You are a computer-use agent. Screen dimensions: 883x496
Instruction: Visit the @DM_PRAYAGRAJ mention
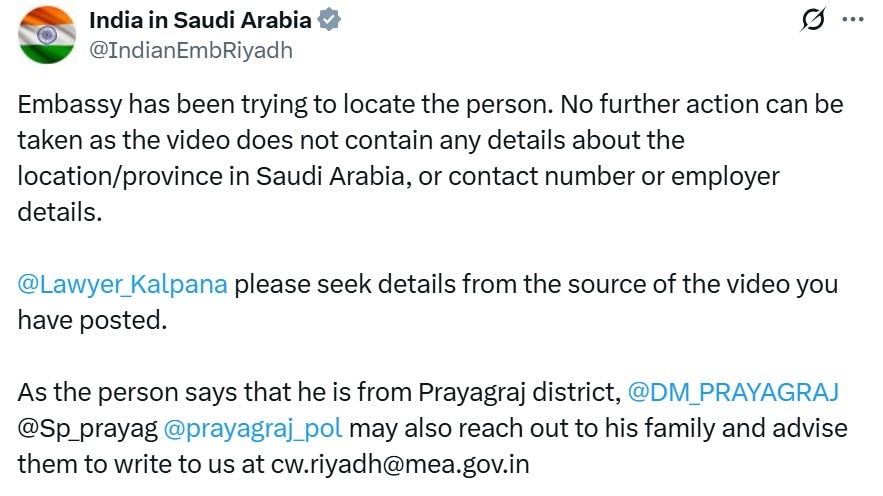733,392
